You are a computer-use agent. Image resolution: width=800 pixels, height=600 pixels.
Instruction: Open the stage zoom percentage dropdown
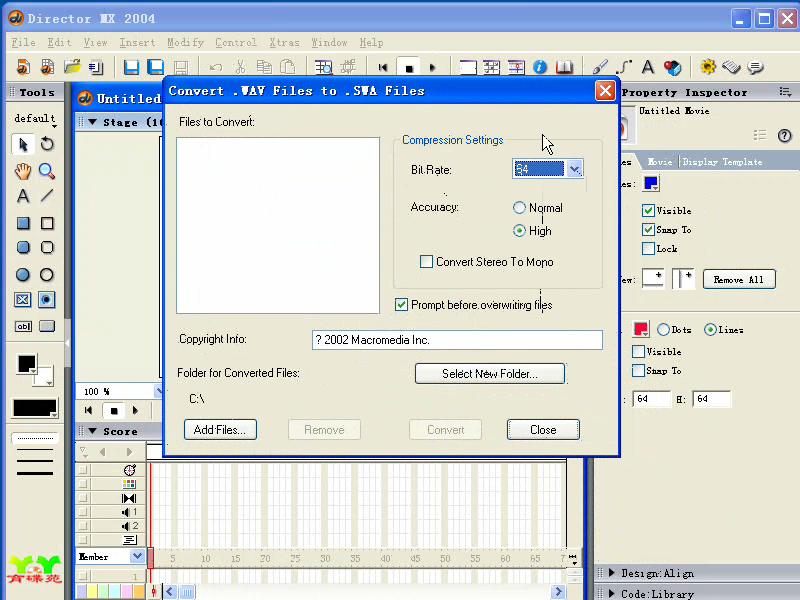click(x=159, y=391)
